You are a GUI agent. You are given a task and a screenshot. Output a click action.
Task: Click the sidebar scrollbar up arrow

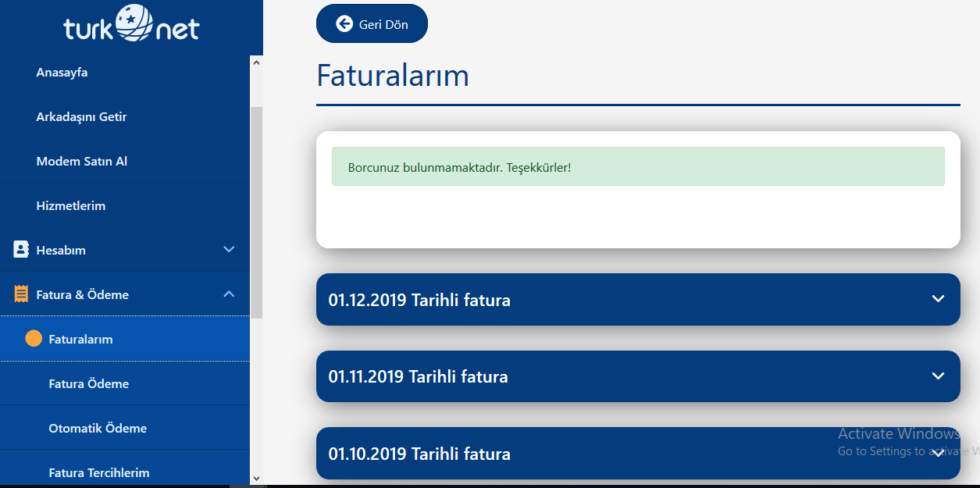tap(256, 62)
